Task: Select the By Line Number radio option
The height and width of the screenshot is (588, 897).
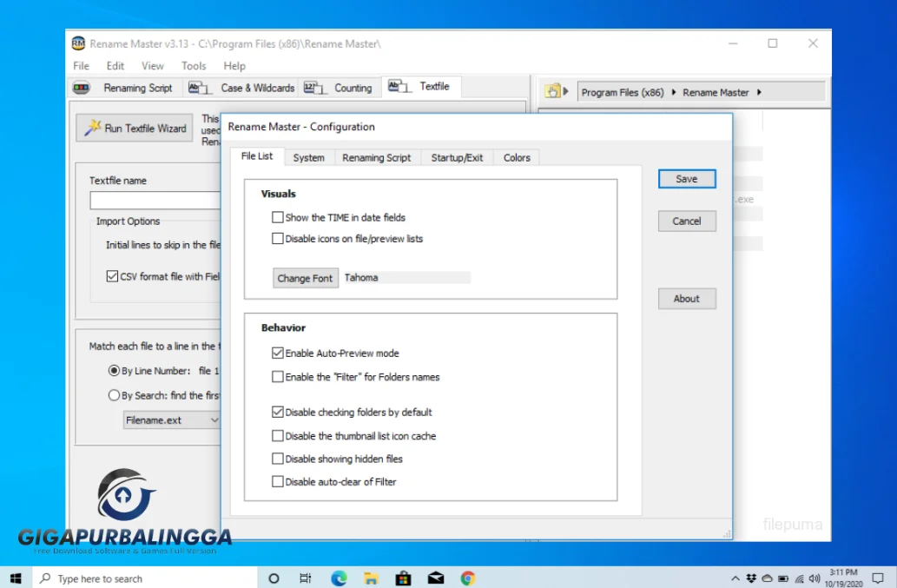Action: [114, 371]
